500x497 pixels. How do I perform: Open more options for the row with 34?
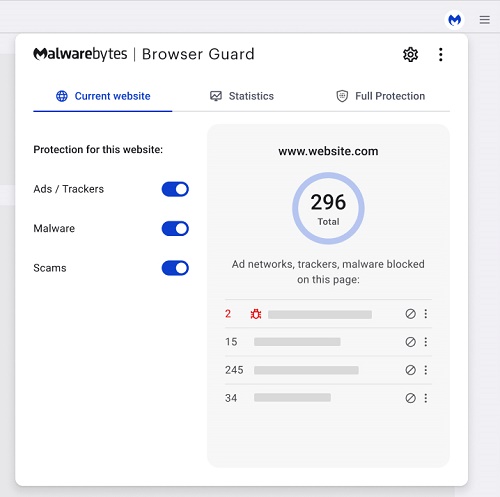point(426,398)
